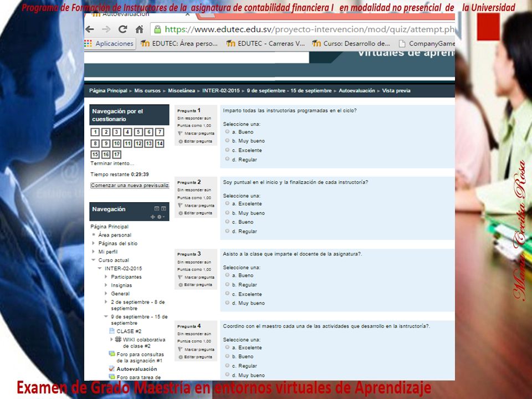This screenshot has height=399, width=532.
Task: Select 'a. Excelente' for question 2
Action: pos(227,203)
